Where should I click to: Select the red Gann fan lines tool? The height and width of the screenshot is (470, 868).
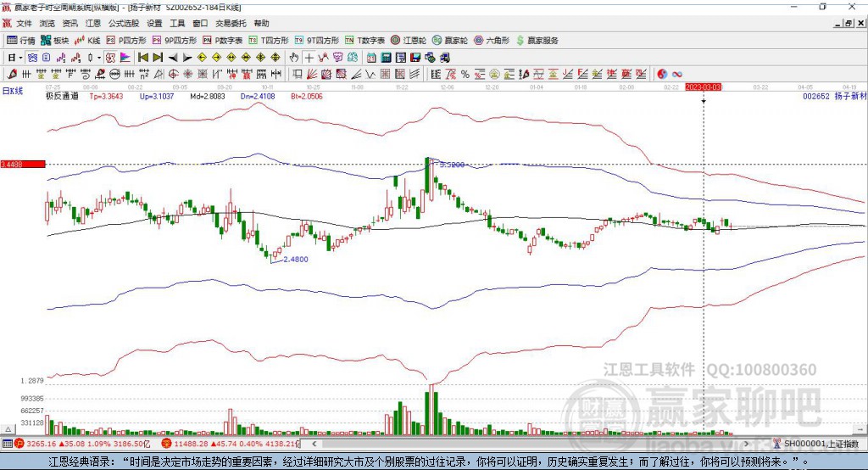pyautogui.click(x=311, y=74)
